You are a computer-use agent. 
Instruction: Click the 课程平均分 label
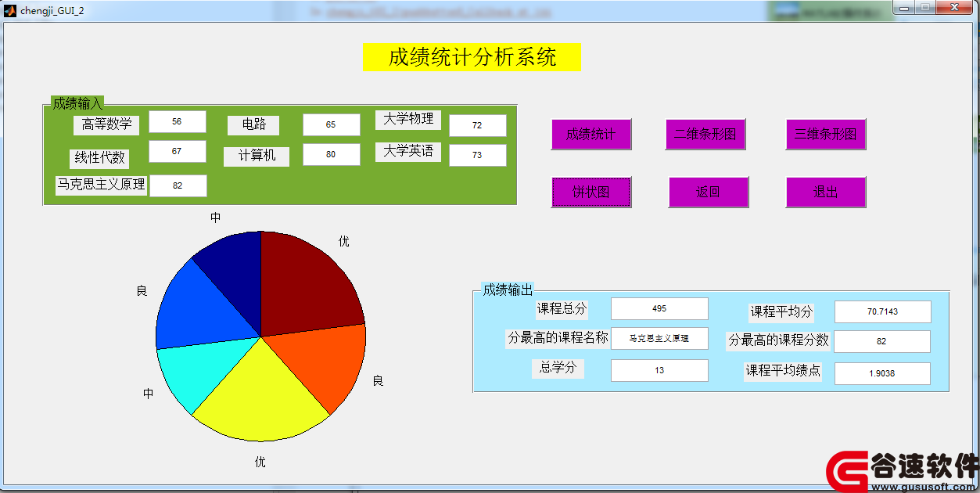(x=781, y=312)
